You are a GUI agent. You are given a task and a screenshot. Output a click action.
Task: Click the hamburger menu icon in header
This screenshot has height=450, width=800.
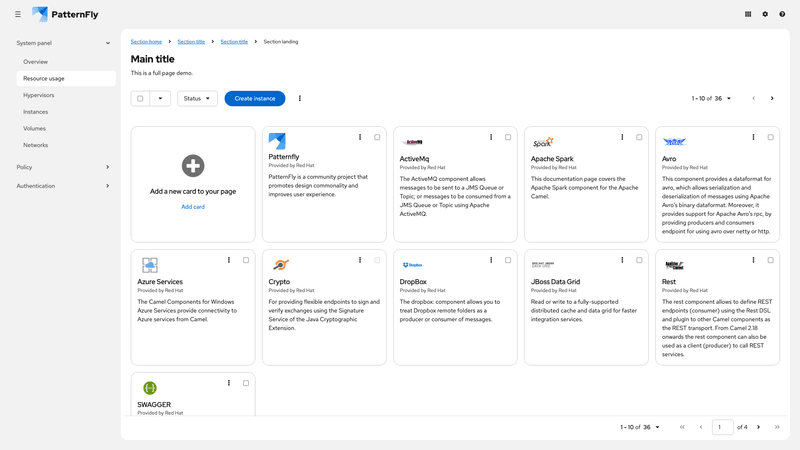coord(18,14)
